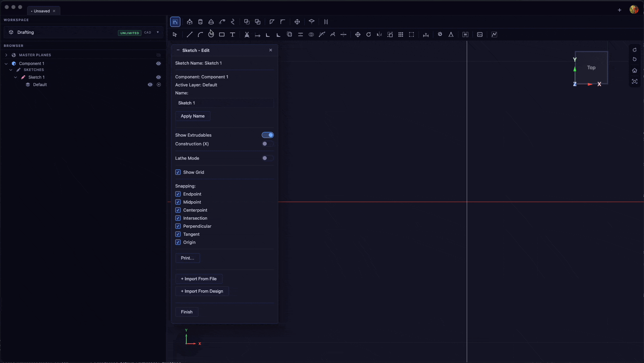Screen dimensions: 644x363
Task: Open the Drafting workspace dropdown arrow
Action: click(x=158, y=32)
